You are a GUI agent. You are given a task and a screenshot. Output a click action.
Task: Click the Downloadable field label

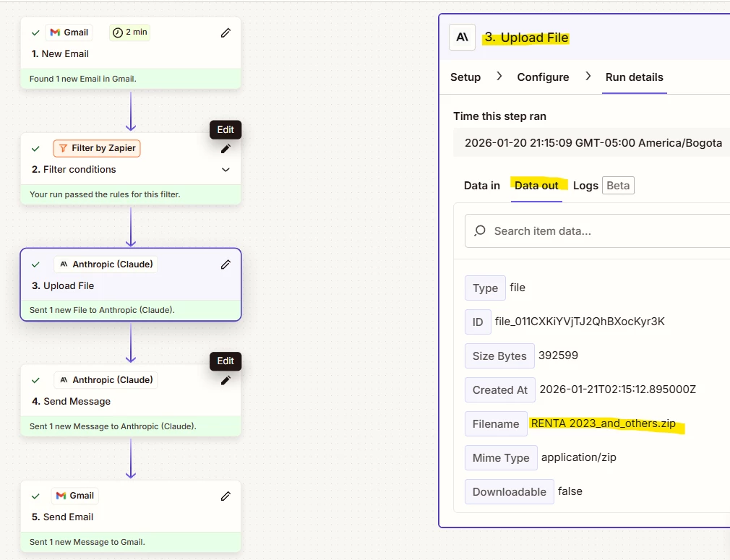(510, 492)
